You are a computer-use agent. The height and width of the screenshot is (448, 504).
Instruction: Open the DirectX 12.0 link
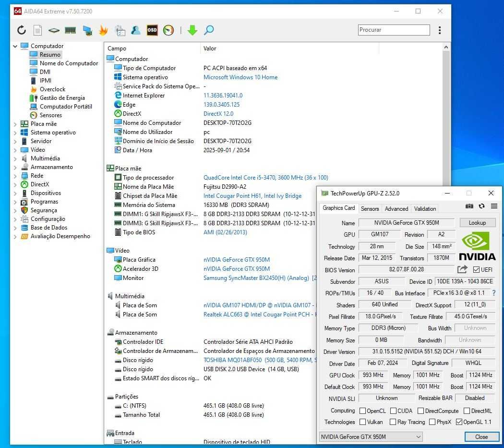218,113
